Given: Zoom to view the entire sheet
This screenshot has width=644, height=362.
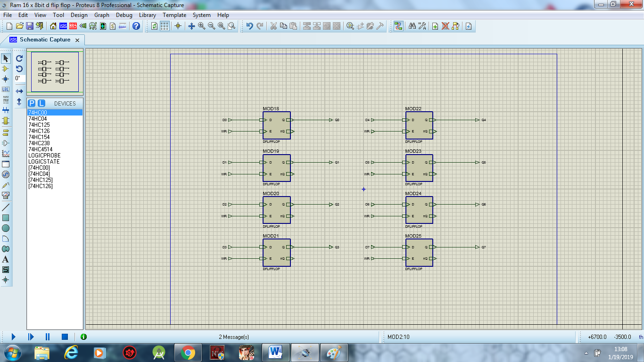Looking at the screenshot, I should click(221, 26).
